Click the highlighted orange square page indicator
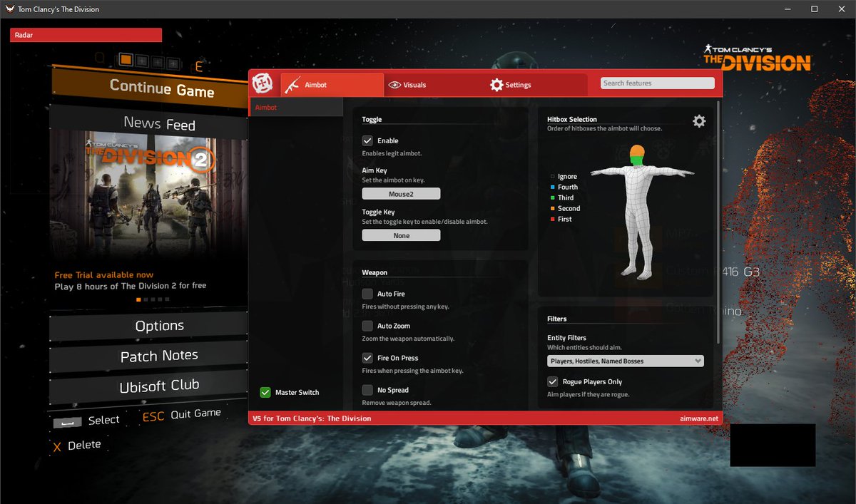 click(x=126, y=61)
